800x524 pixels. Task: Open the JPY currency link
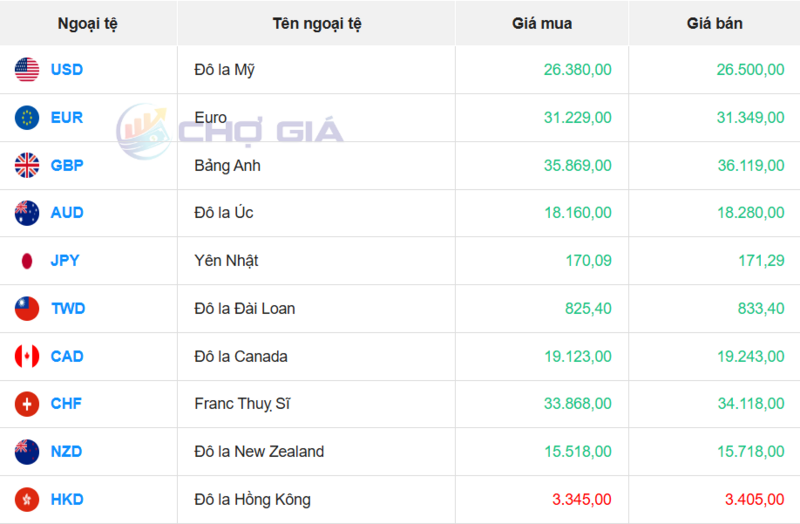tap(65, 261)
